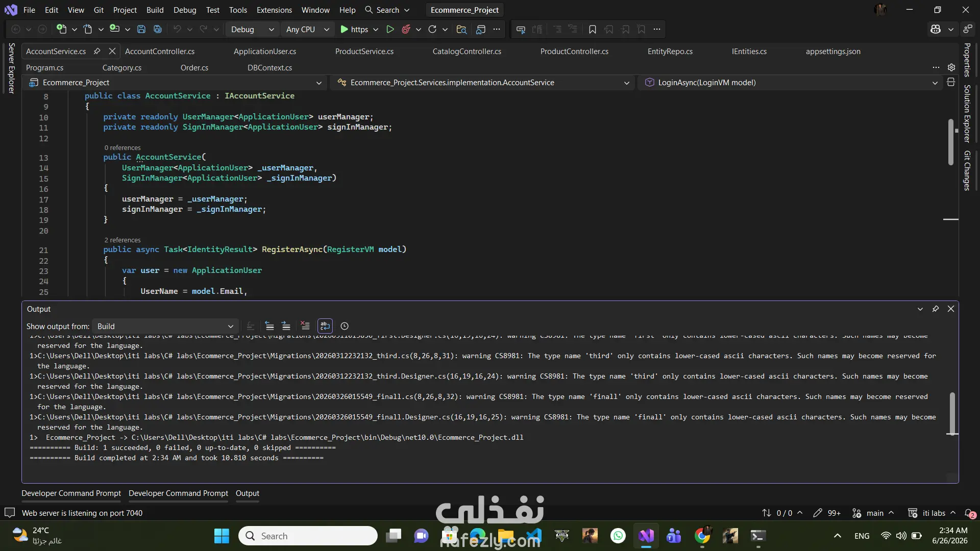Click the Git push/pull arrows indicator

[x=767, y=513]
